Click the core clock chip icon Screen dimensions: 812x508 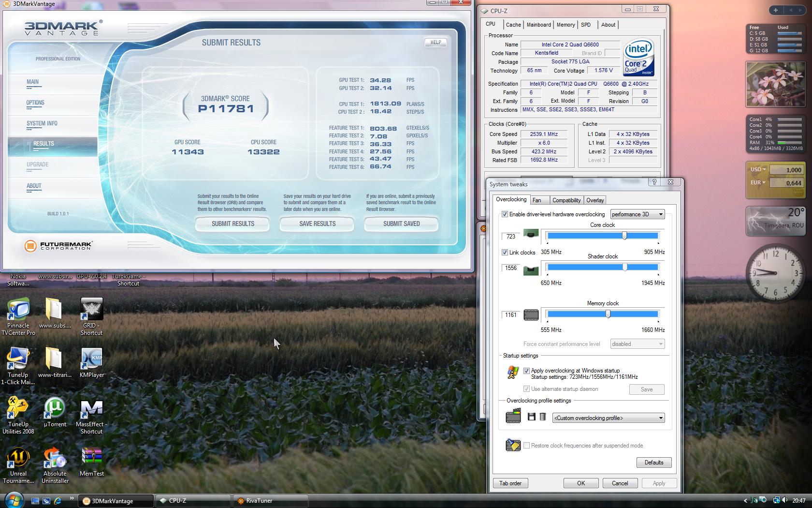pos(531,235)
